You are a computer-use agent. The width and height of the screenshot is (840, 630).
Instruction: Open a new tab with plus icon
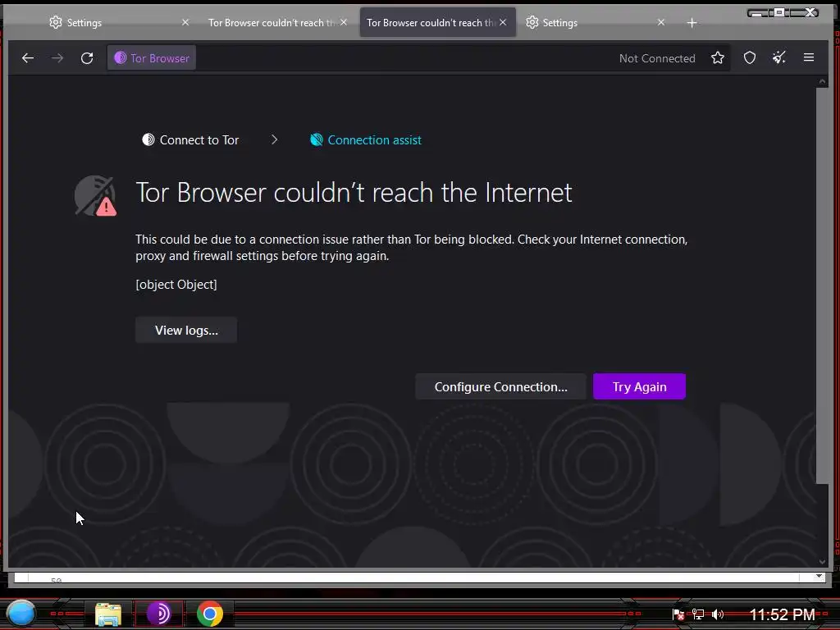tap(692, 22)
